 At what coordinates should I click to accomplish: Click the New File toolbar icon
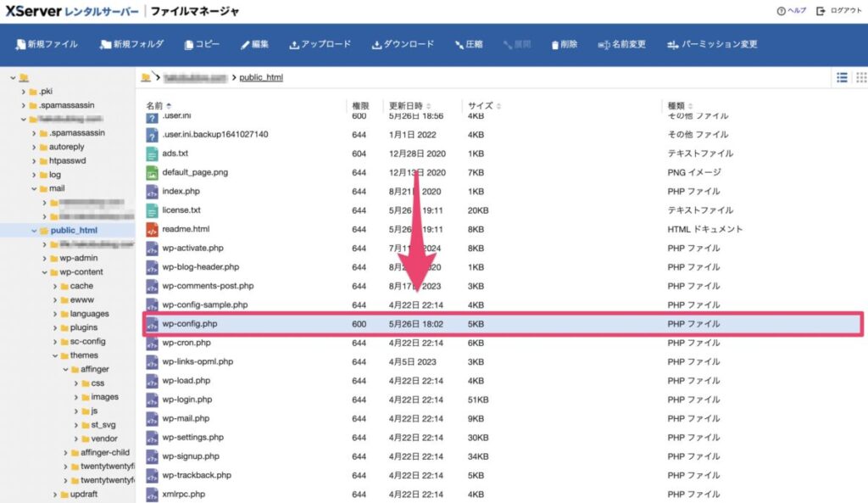[20, 44]
